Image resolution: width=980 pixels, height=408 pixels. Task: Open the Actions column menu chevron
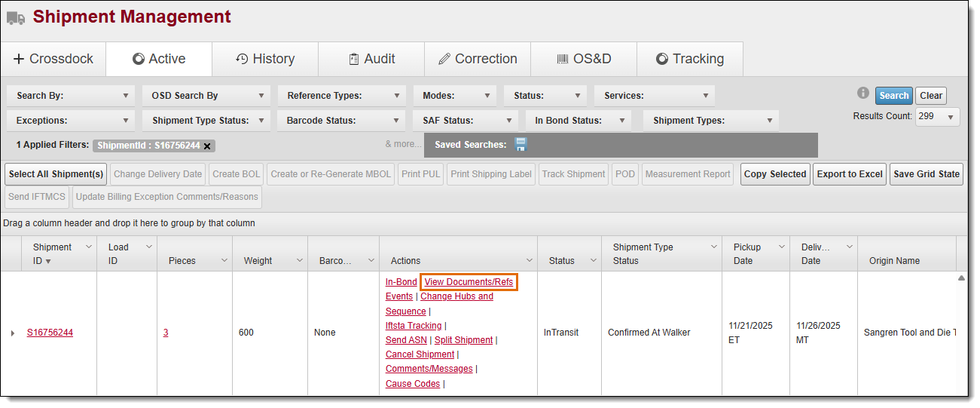(529, 261)
